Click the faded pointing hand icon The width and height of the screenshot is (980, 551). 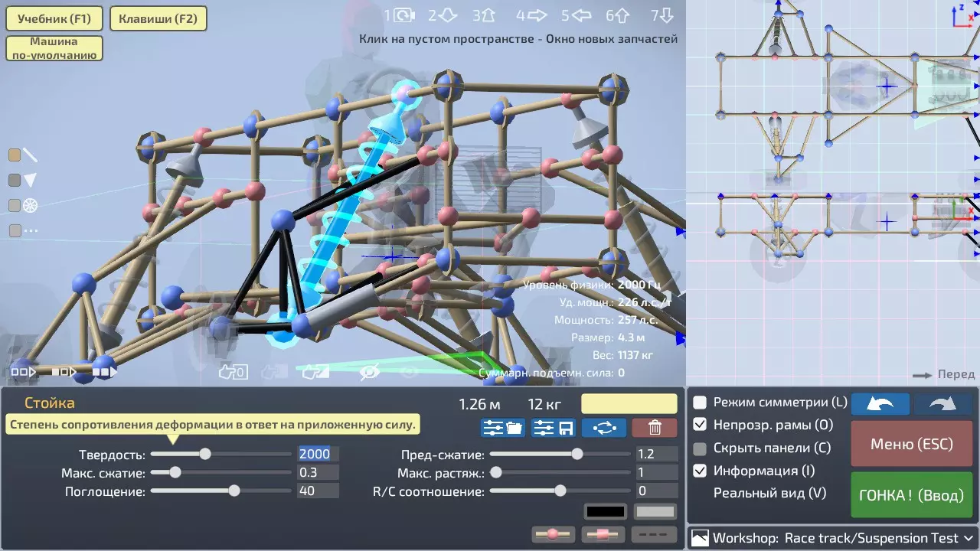click(273, 373)
